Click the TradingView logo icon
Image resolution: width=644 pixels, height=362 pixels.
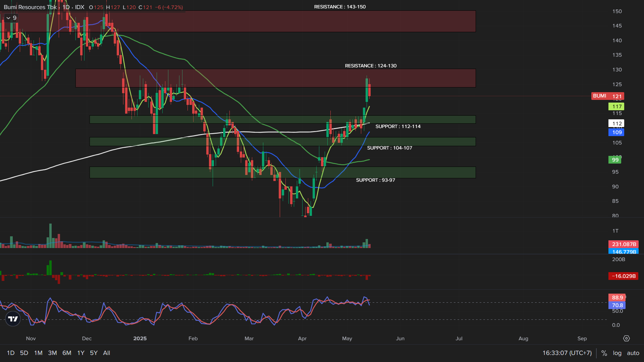click(13, 319)
